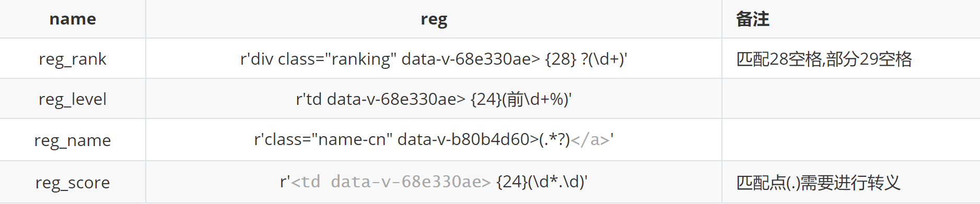The height and width of the screenshot is (204, 980).
Task: Click the reg_score regex with \d*.\d
Action: [x=434, y=182]
